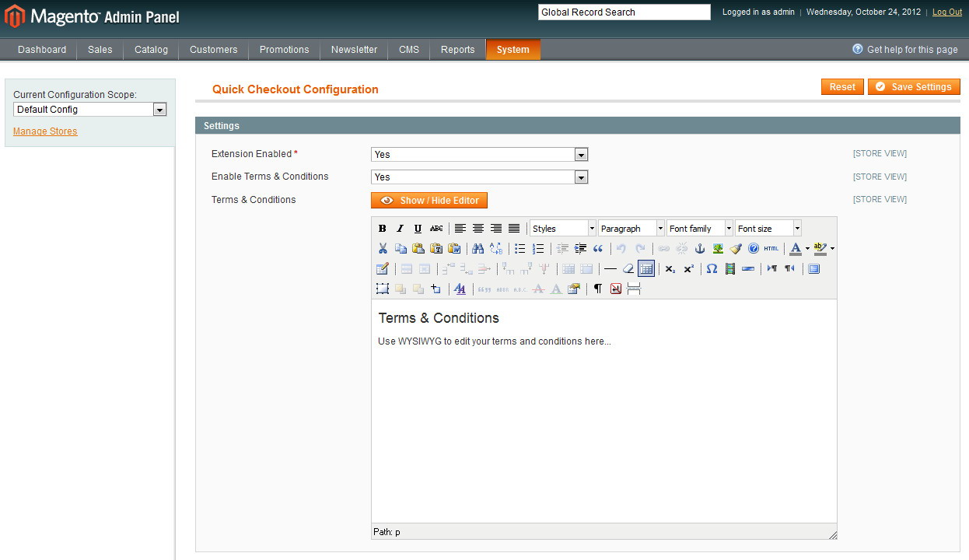The width and height of the screenshot is (969, 560).
Task: Toggle an unordered bullet list
Action: point(519,248)
